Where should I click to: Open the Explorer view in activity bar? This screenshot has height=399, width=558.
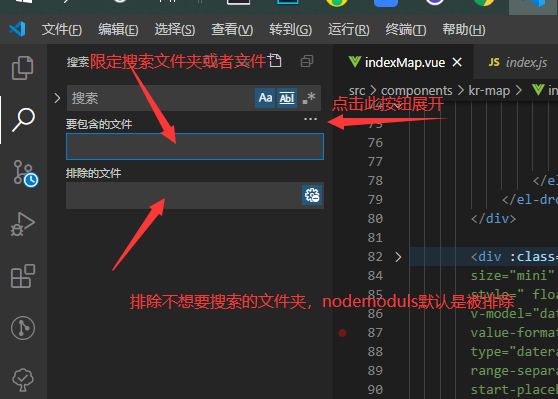[x=23, y=68]
